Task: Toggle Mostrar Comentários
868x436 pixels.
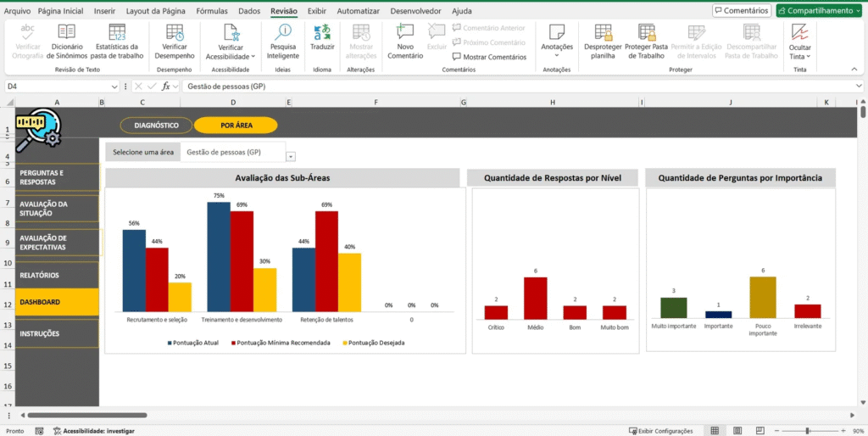Action: [489, 57]
